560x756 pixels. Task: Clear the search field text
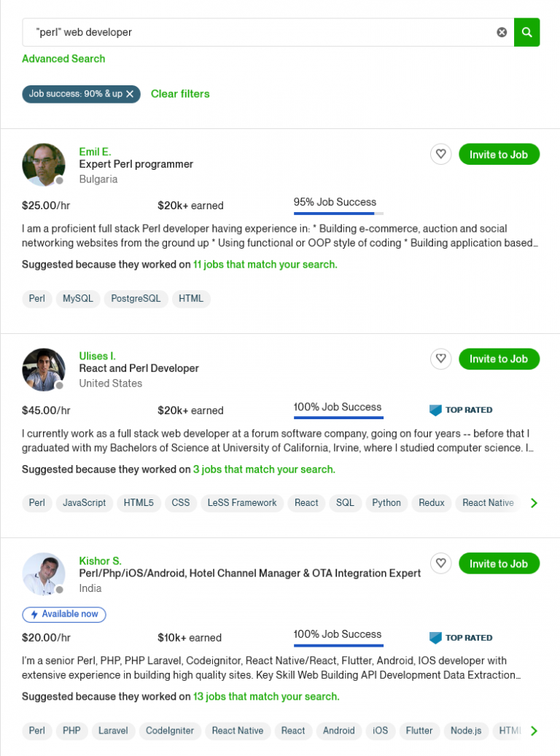(502, 32)
